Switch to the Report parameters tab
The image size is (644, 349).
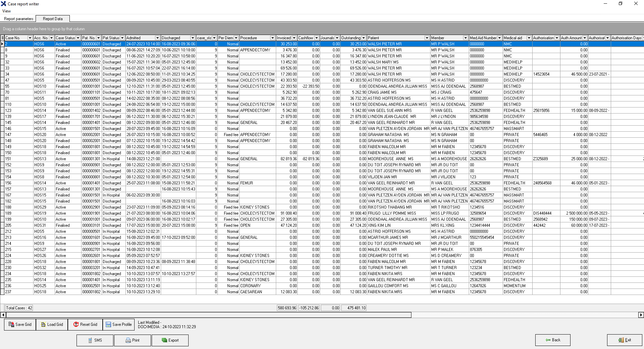click(18, 19)
